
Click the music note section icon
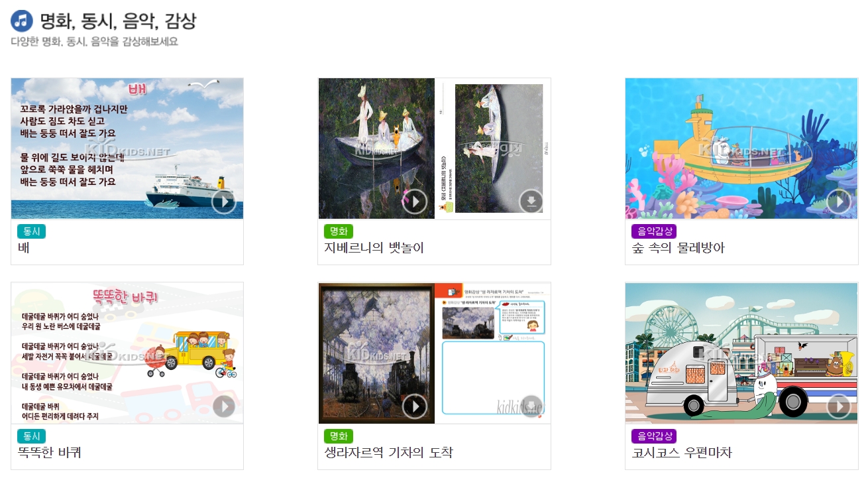(x=22, y=21)
